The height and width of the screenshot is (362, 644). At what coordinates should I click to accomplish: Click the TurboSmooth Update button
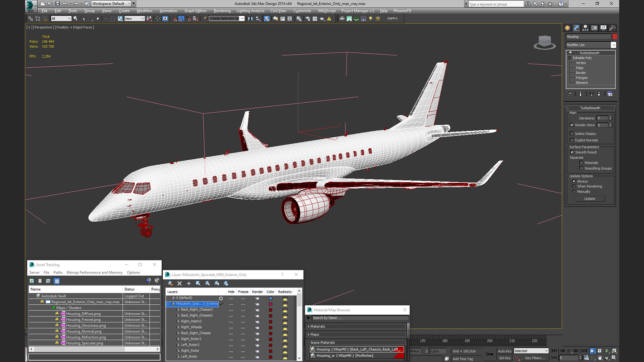point(590,199)
